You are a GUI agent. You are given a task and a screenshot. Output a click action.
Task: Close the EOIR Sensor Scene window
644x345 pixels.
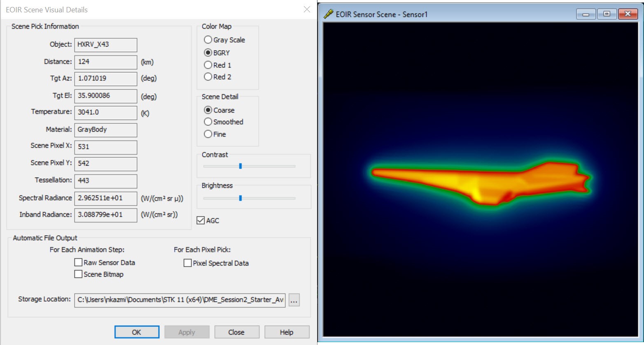click(x=628, y=14)
